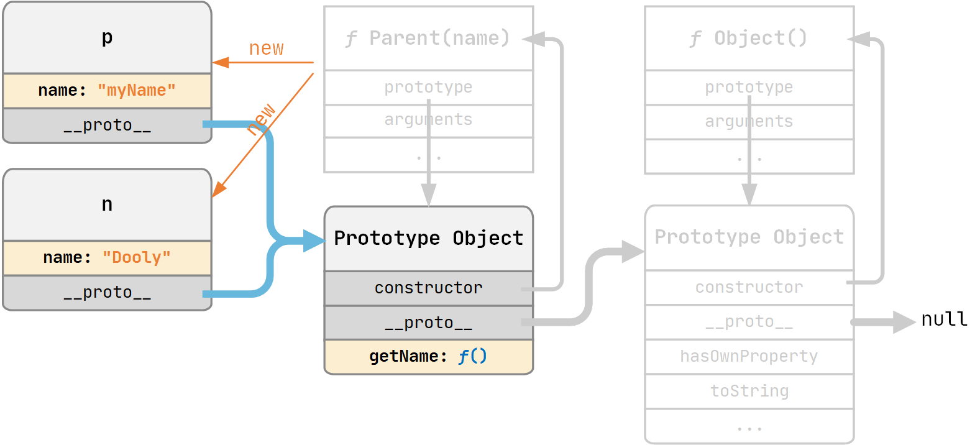980x445 pixels.
Task: Click the ƒ Parent(name) function header
Action: coord(428,39)
